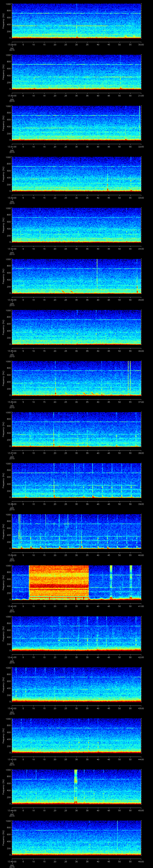
Task: Open the 13:35:00 spectrogram panel
Action: [x=76, y=327]
